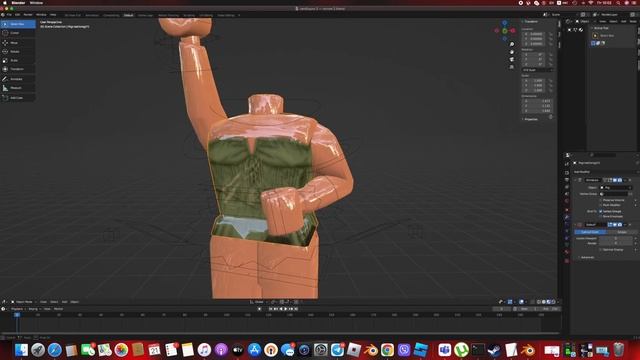Toggle Optimal Display checkbox
This screenshot has width=640, height=360.
click(601, 249)
